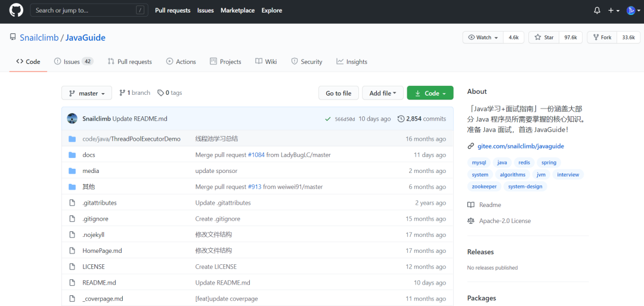View the 1 branch link

(135, 93)
